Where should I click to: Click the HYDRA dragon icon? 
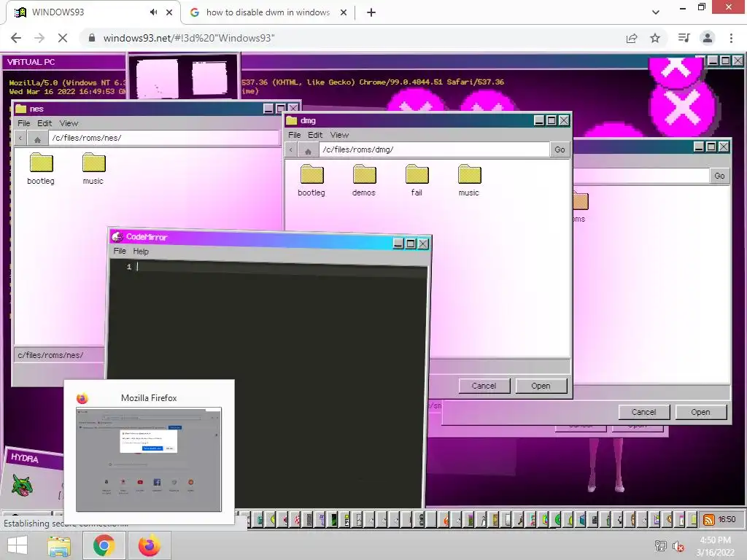click(x=22, y=485)
